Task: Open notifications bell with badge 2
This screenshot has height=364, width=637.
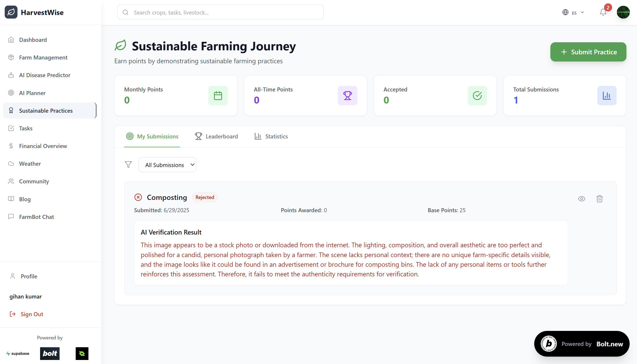Action: pyautogui.click(x=603, y=12)
